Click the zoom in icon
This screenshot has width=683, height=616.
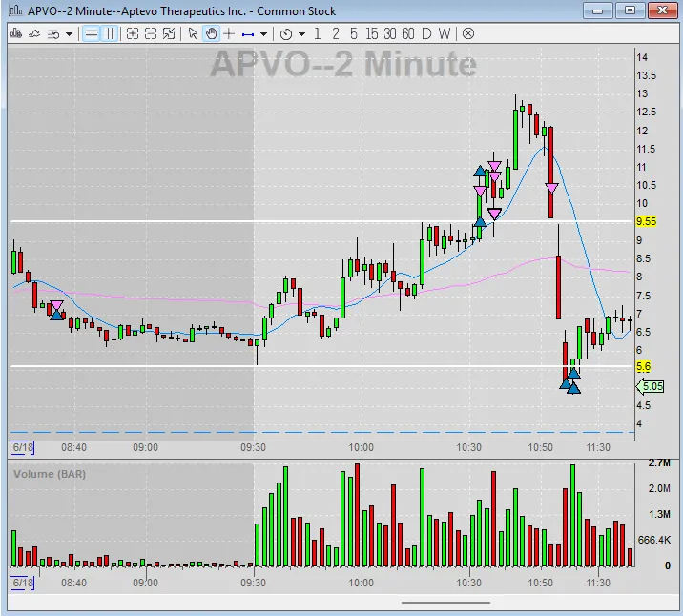[x=133, y=33]
